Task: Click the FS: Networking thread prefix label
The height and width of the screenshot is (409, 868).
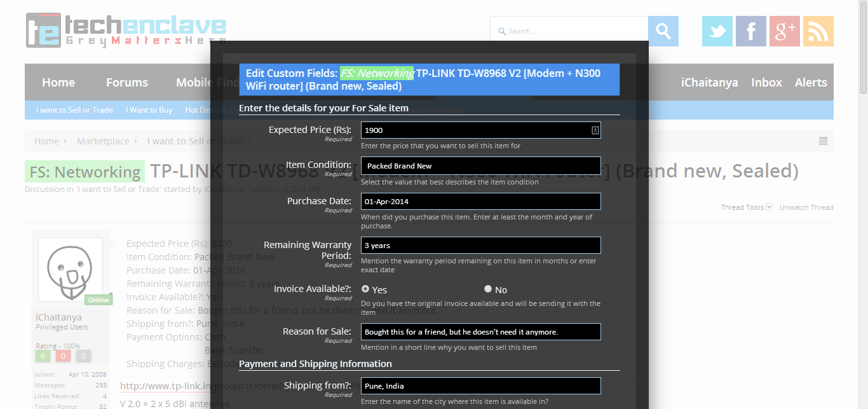Action: coord(85,172)
